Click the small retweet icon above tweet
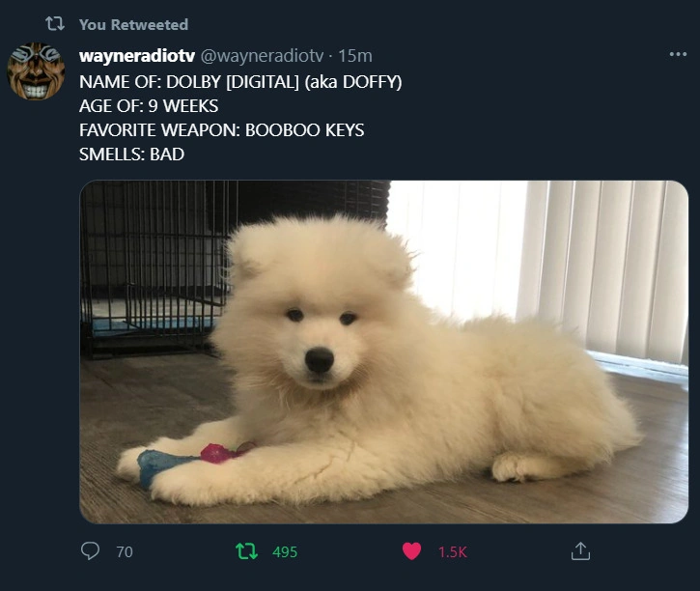This screenshot has height=591, width=700. [x=55, y=23]
